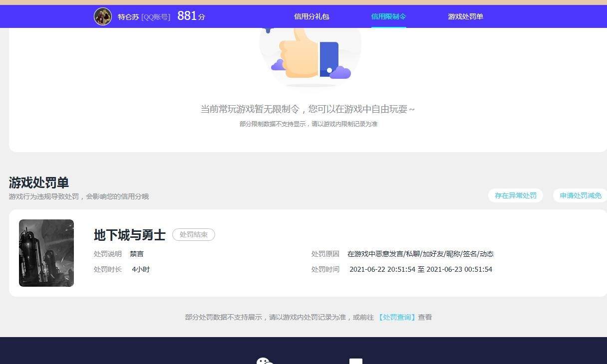607x364 pixels.
Task: Click the punishment time range 2021-06-22 text
Action: pyautogui.click(x=421, y=269)
